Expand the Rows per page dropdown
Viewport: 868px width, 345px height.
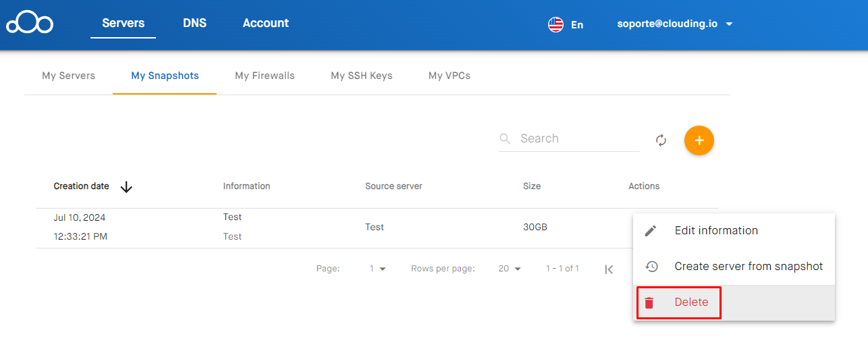510,269
